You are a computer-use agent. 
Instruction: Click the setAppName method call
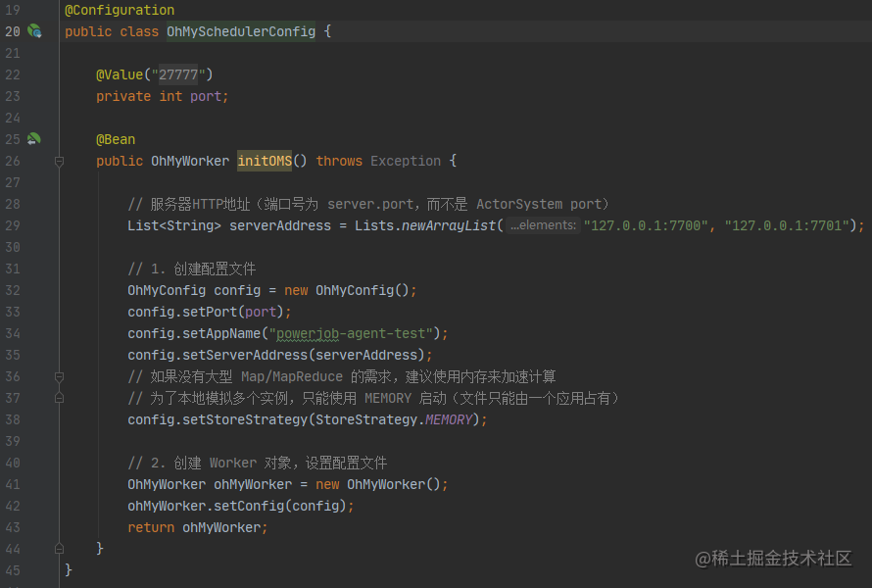(221, 333)
